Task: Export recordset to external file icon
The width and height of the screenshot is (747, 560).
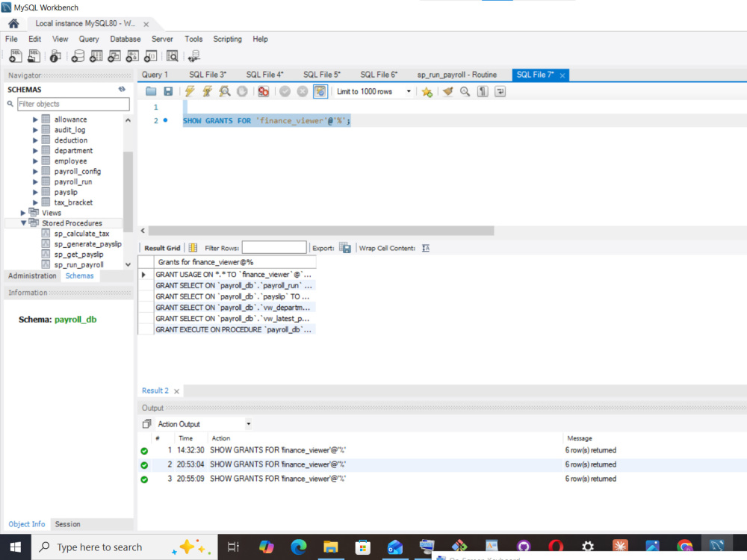Action: point(345,248)
